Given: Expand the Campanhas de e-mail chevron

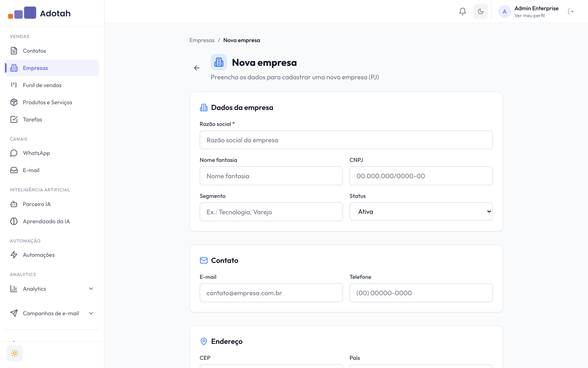Looking at the screenshot, I should [x=91, y=313].
